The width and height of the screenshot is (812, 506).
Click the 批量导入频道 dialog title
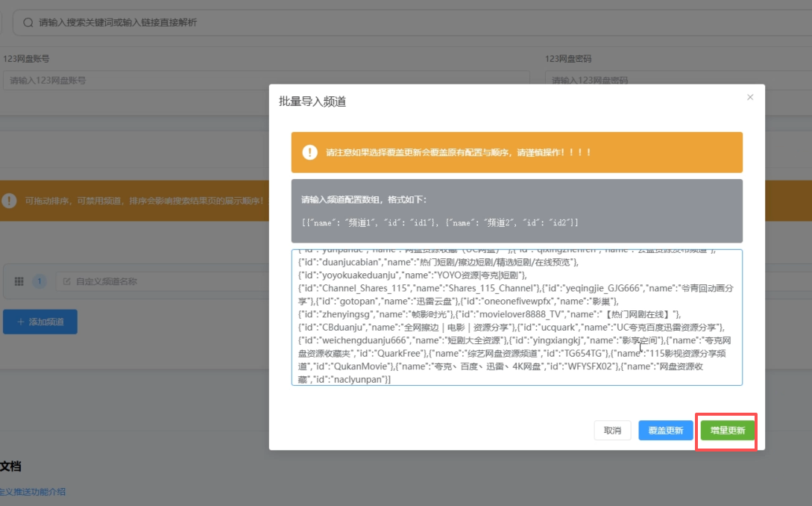pyautogui.click(x=312, y=101)
